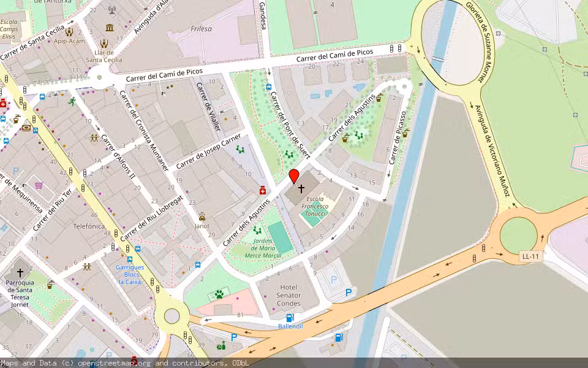
Task: Click the paw print dog park icon
Action: 218,294
